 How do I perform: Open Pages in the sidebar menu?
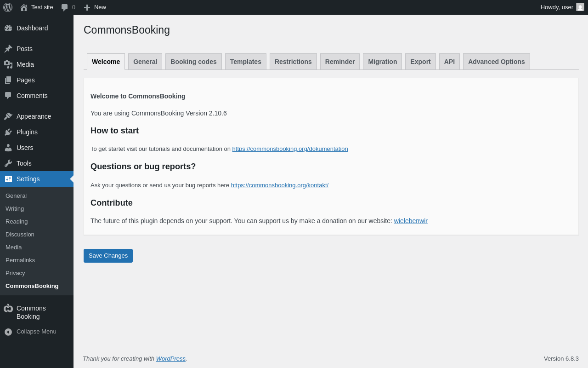pos(26,80)
